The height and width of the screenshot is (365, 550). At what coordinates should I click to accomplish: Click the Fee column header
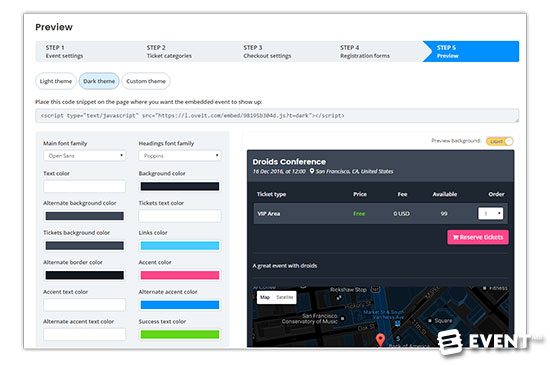point(402,194)
